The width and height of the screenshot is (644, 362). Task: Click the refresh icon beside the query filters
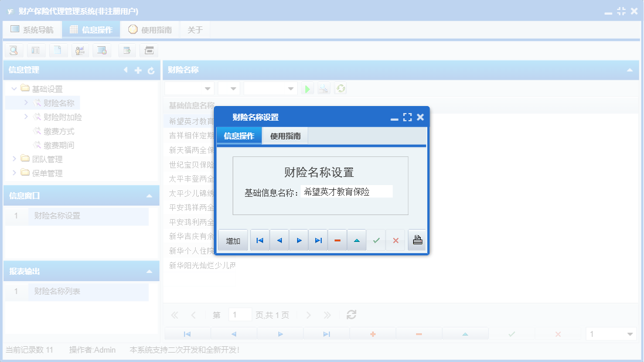point(339,88)
